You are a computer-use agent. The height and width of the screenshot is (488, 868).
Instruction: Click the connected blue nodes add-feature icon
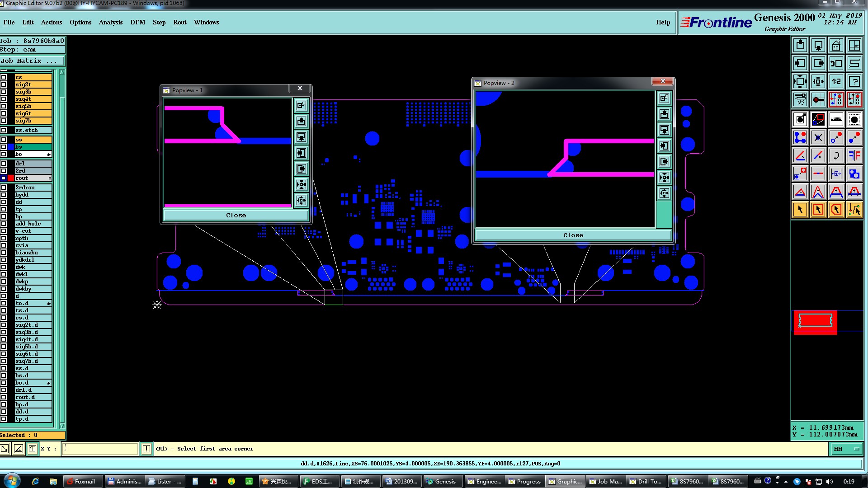pos(800,137)
